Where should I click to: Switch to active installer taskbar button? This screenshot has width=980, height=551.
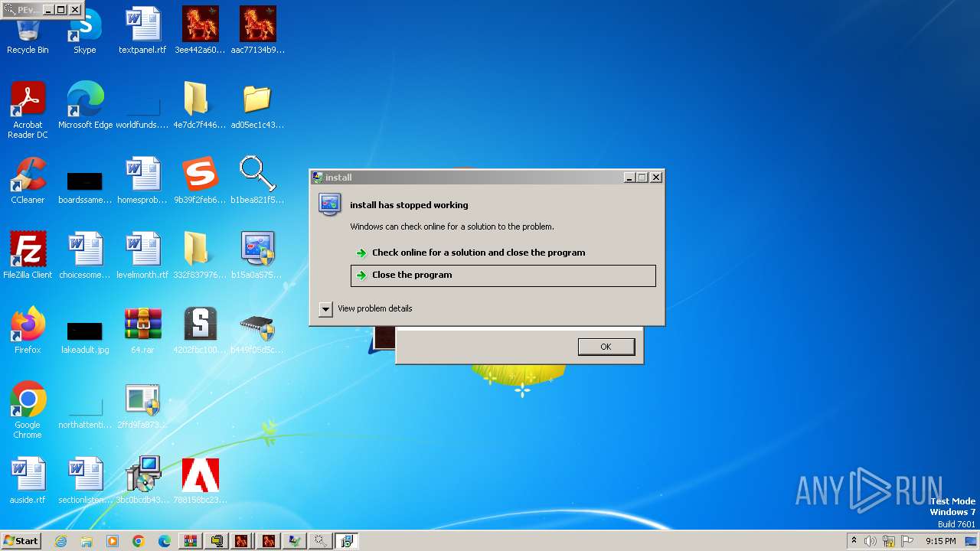(x=346, y=541)
